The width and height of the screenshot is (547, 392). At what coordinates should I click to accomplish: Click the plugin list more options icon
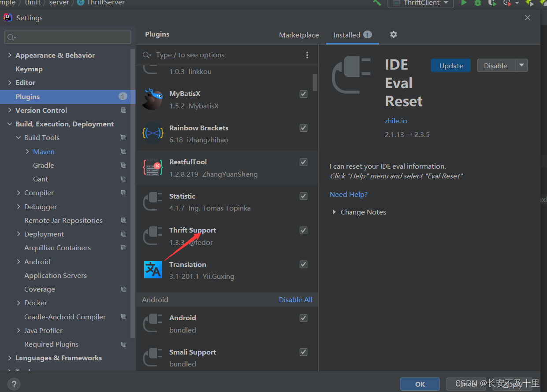tap(307, 55)
